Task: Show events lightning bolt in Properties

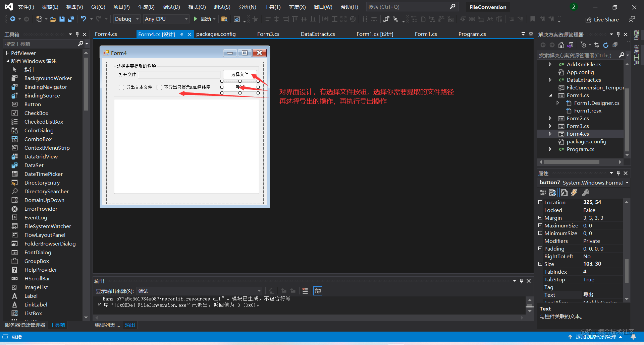Action: pos(574,193)
